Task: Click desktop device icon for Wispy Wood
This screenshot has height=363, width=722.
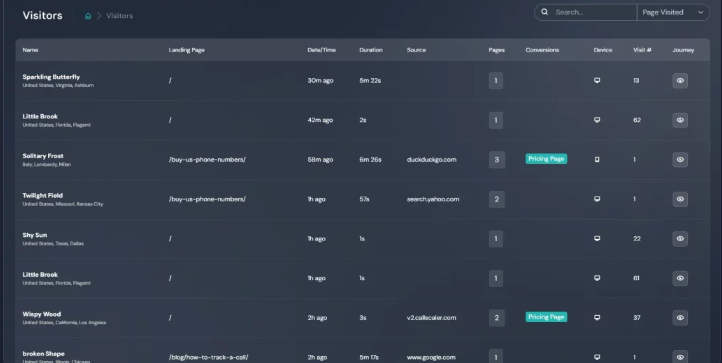Action: click(x=597, y=318)
